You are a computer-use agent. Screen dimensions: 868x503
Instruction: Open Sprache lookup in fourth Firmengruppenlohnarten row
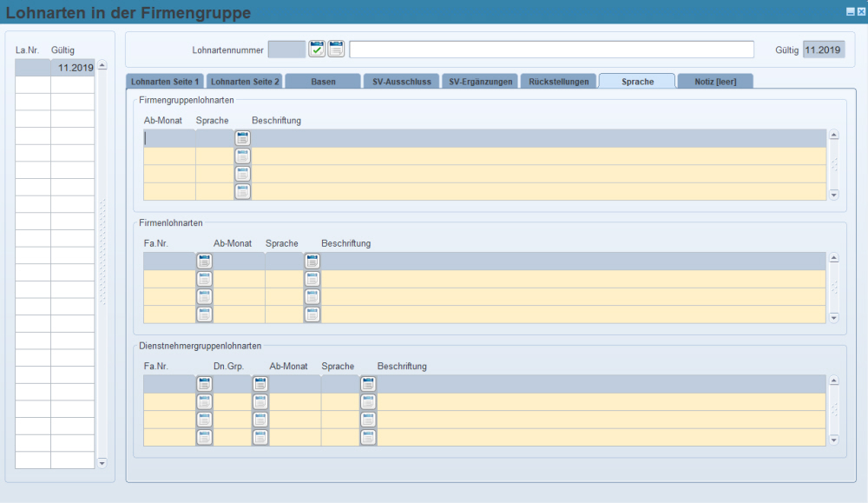tap(242, 191)
